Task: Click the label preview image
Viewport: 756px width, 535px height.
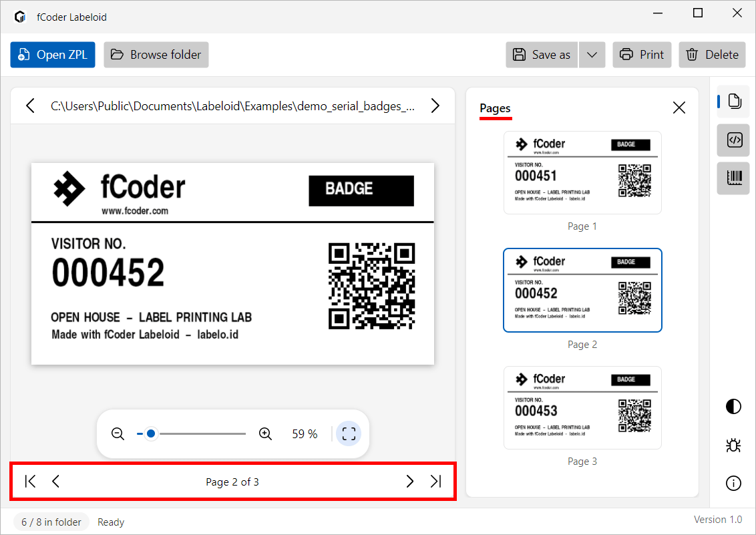Action: click(232, 264)
